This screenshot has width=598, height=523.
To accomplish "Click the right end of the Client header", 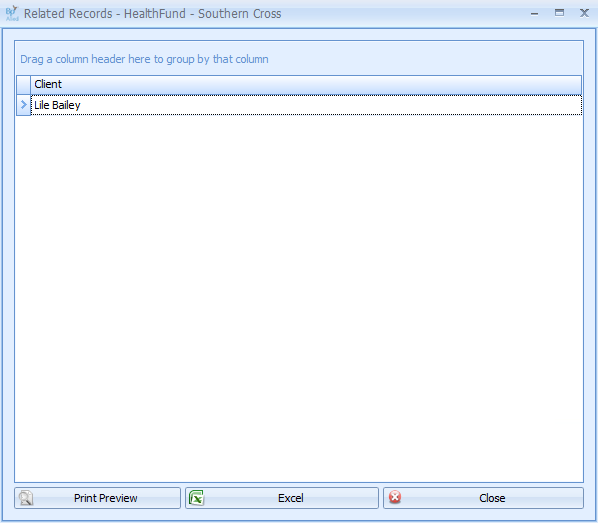I will tap(572, 84).
